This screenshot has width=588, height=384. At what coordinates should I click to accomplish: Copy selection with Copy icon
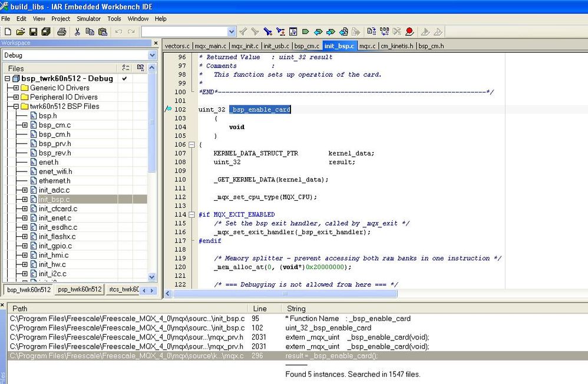(x=90, y=32)
